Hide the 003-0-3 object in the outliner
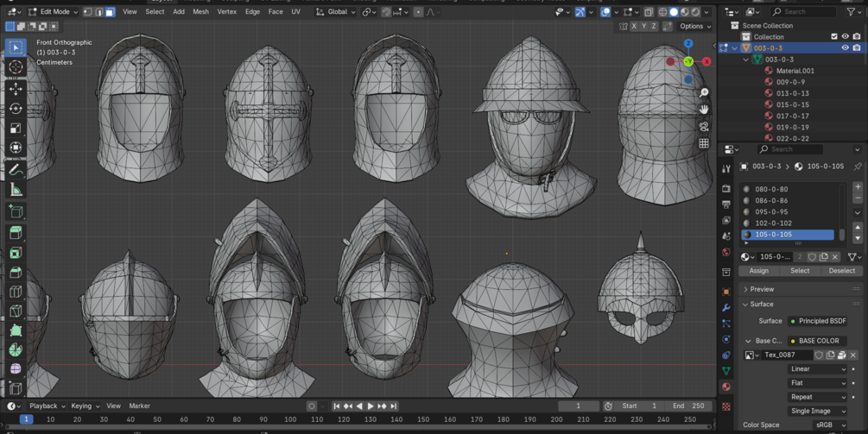Viewport: 868px width, 434px height. [845, 48]
